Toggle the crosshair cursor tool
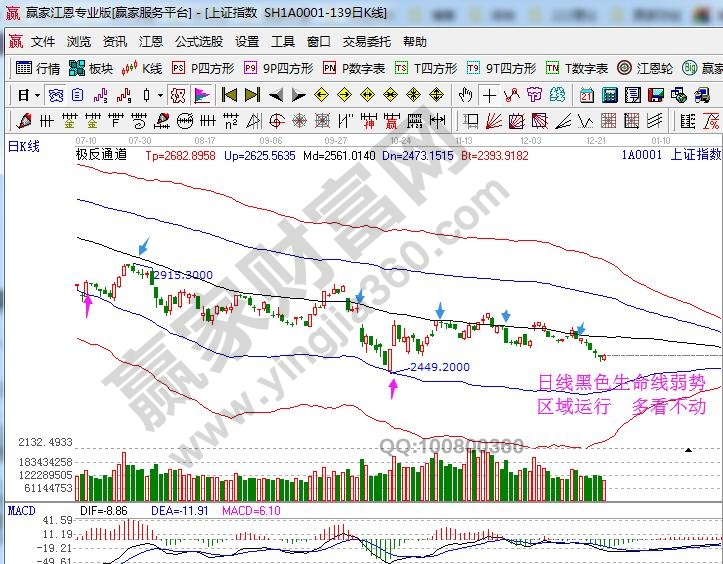The height and width of the screenshot is (564, 723). pyautogui.click(x=488, y=96)
